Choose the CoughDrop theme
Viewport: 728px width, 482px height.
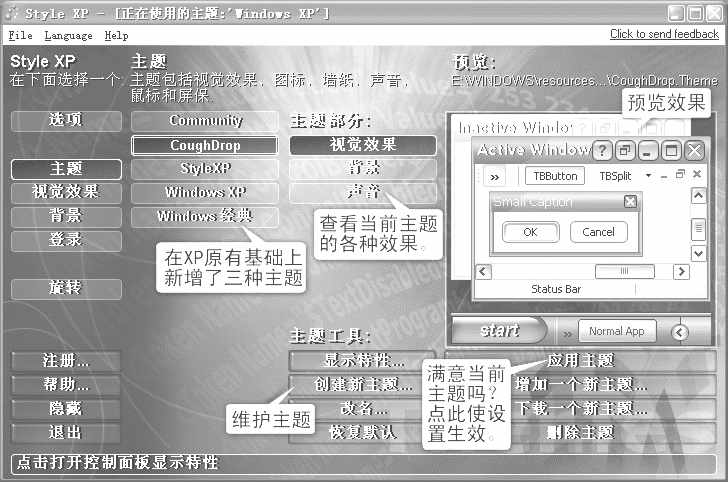(205, 145)
